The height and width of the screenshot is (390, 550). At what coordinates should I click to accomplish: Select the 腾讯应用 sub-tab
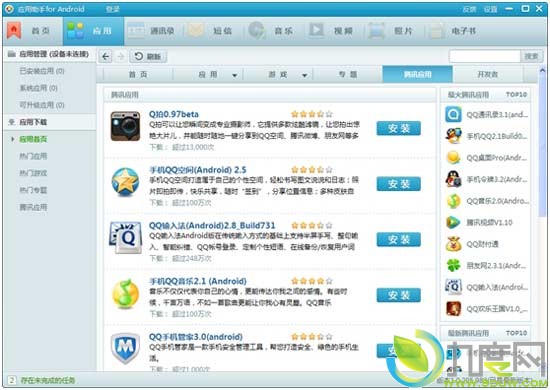pyautogui.click(x=417, y=74)
